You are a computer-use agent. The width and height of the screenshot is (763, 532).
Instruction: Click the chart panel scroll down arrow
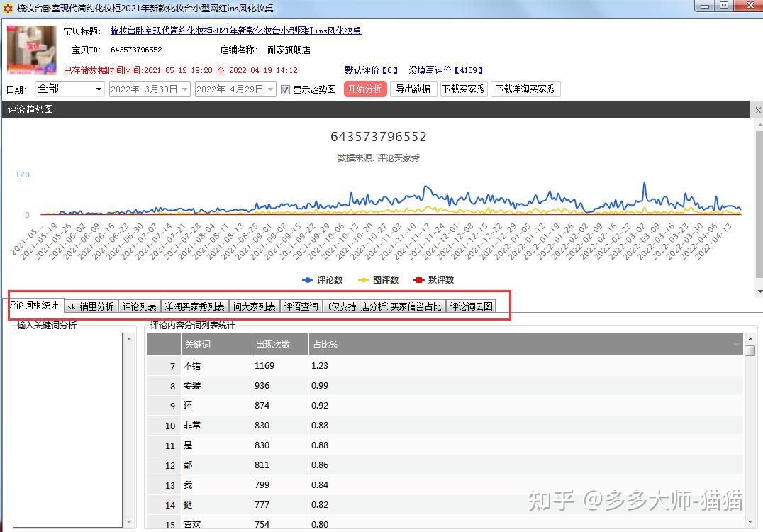click(759, 292)
